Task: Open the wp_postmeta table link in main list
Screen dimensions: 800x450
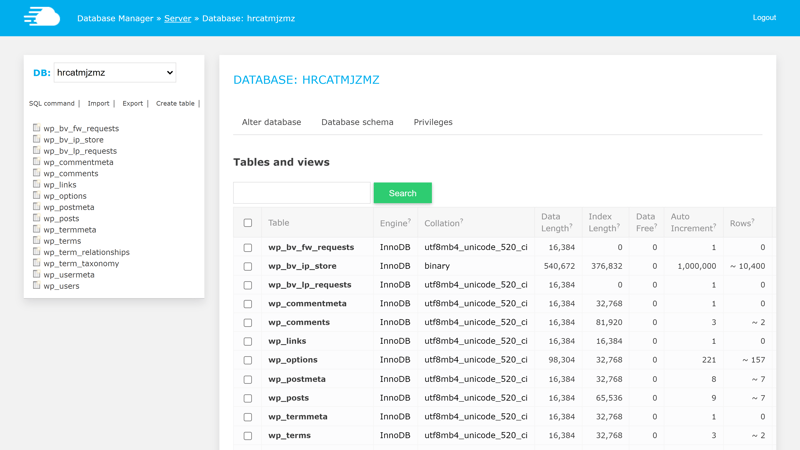Action: pyautogui.click(x=297, y=379)
